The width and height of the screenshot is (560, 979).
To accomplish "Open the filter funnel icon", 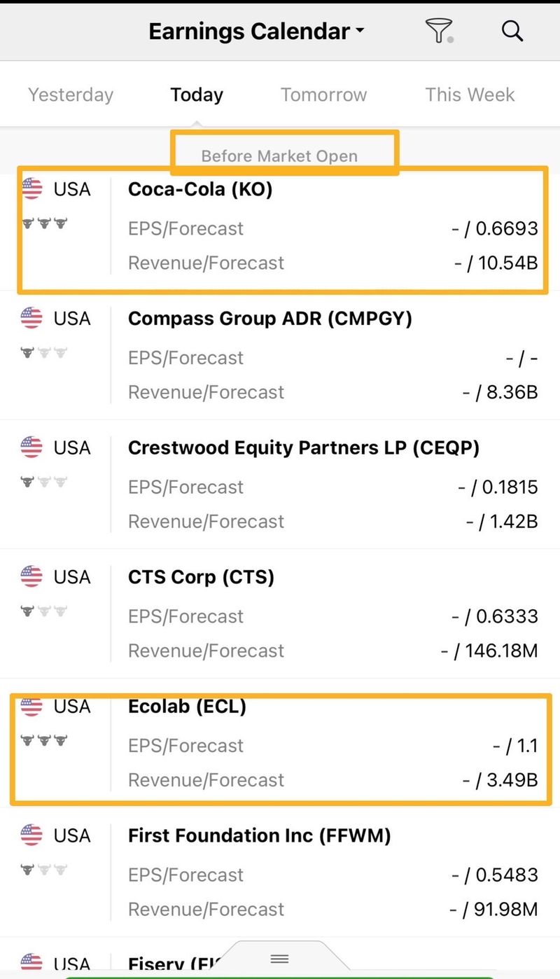I will tap(439, 32).
